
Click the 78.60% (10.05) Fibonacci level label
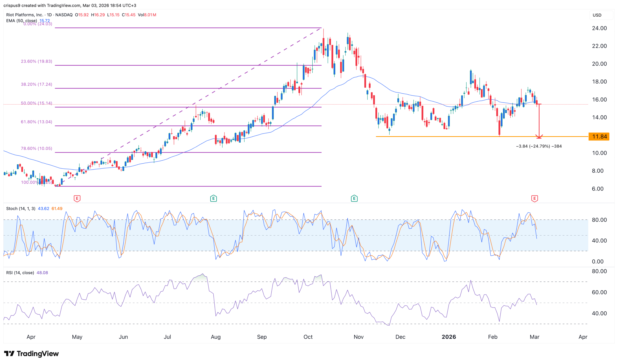[36, 148]
